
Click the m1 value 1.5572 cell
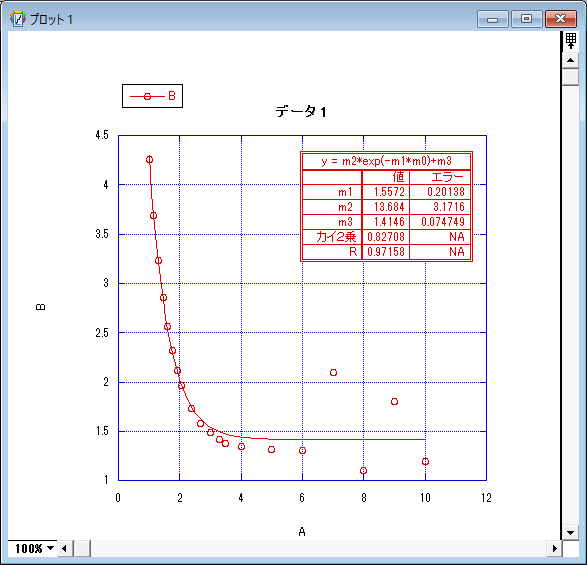point(386,192)
